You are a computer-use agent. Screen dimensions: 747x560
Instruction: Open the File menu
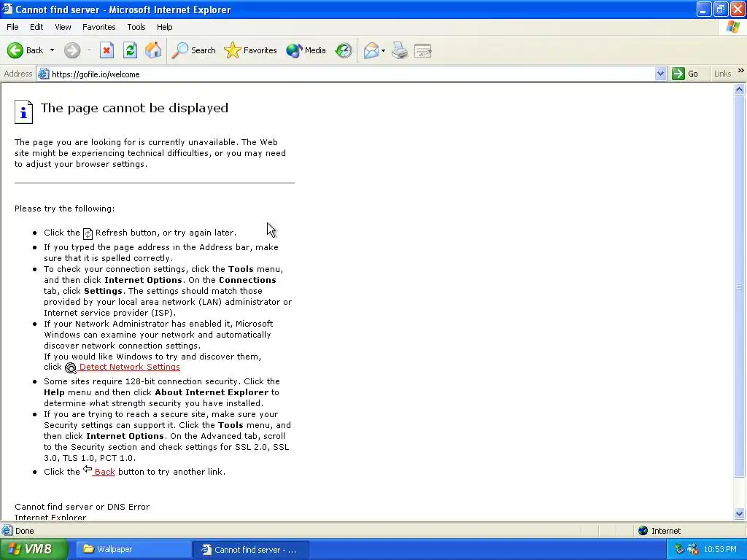click(x=12, y=27)
